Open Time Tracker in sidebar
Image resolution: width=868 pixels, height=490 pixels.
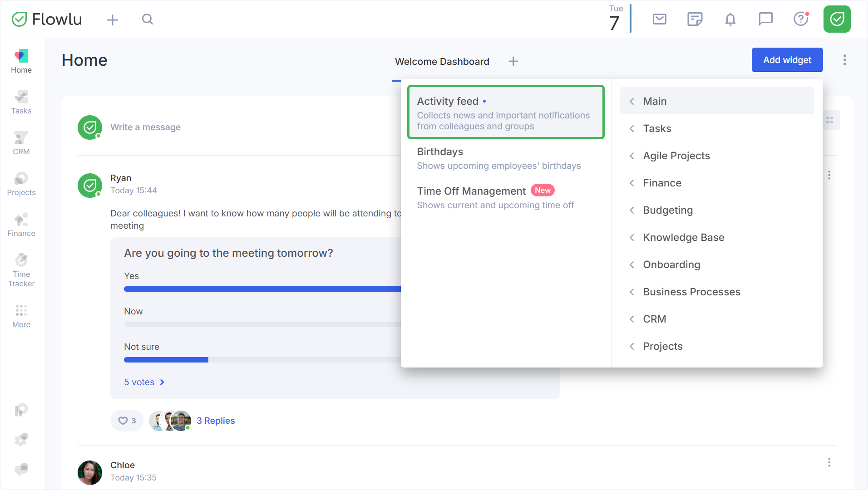coord(21,270)
